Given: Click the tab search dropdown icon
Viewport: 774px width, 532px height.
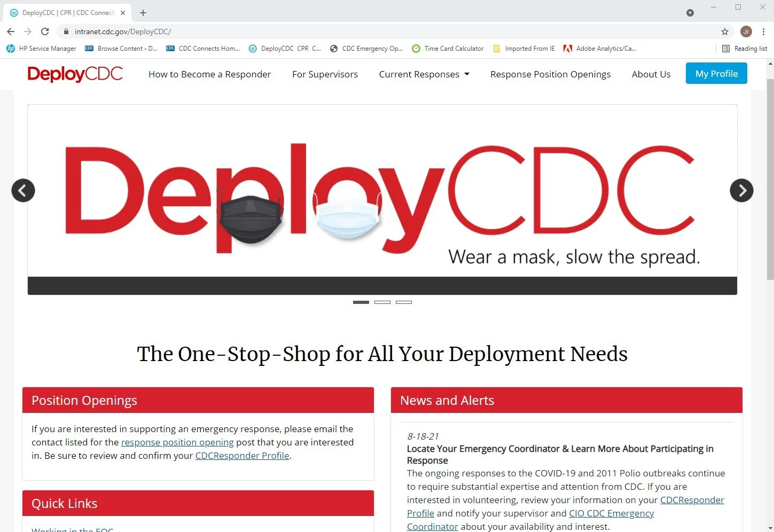Looking at the screenshot, I should [x=690, y=13].
